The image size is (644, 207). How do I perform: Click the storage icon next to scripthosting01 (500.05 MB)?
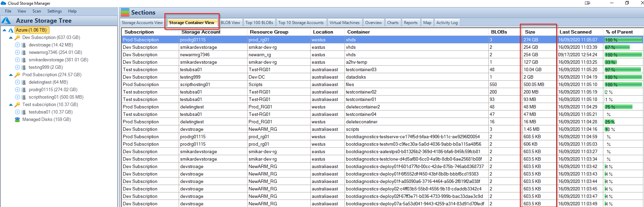24,97
